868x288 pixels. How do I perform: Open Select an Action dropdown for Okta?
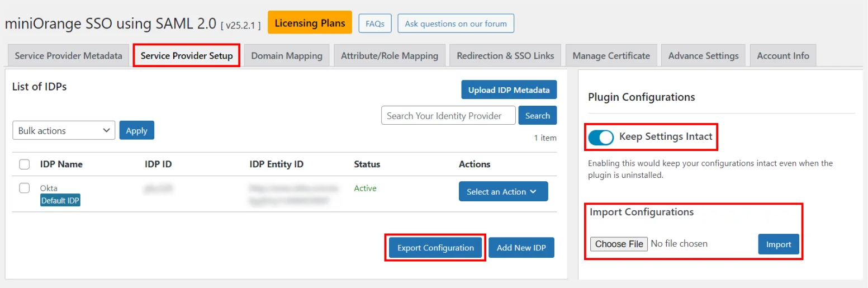pos(503,191)
